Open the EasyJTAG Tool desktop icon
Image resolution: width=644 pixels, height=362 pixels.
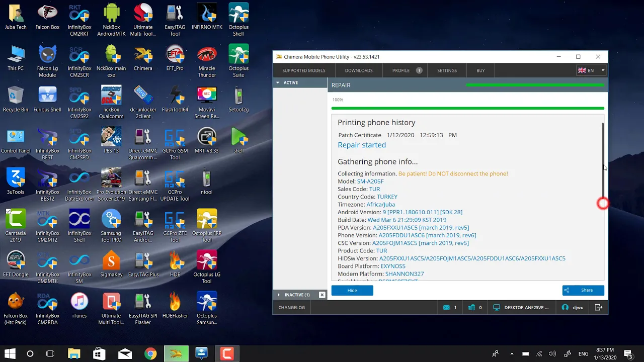tap(175, 20)
